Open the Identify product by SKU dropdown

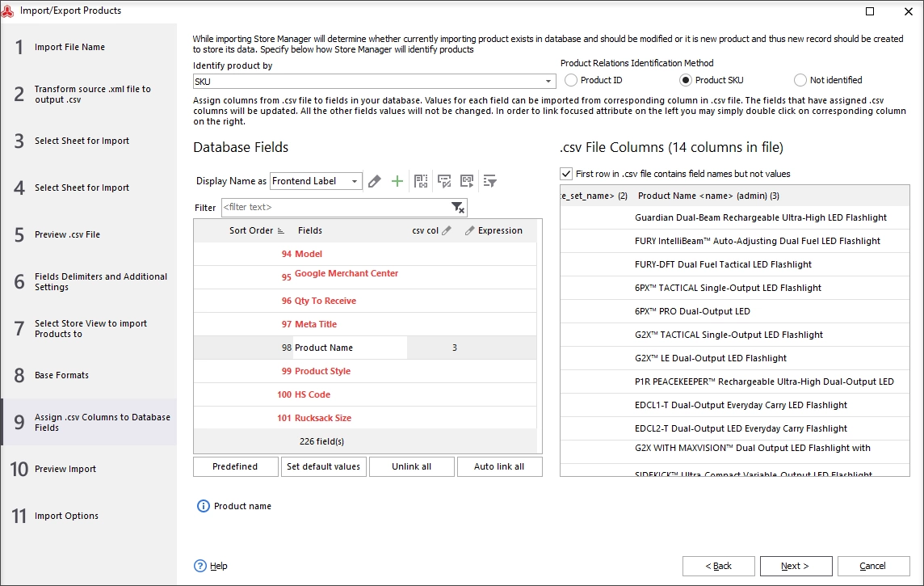pos(548,82)
